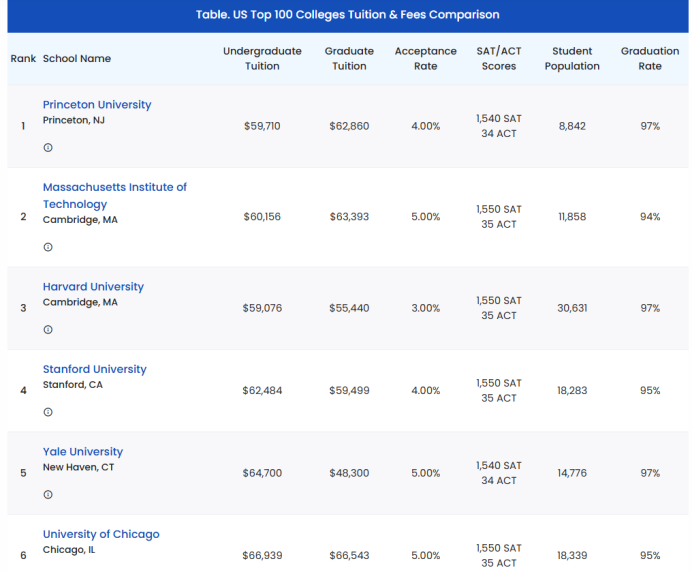The width and height of the screenshot is (693, 572).
Task: Sort by Undergraduate Tuition column header
Action: [262, 58]
